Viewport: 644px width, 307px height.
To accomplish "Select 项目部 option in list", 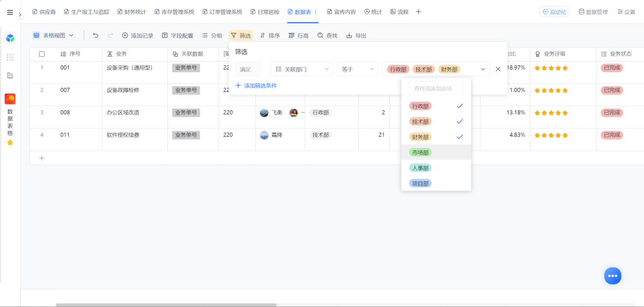I will 436,183.
